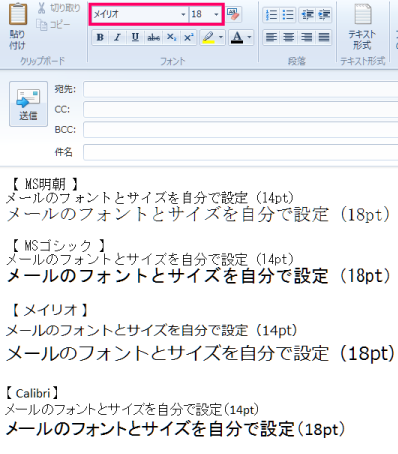
Task: Click the MSゴシック bold 18pt sample line
Action: coord(199,276)
